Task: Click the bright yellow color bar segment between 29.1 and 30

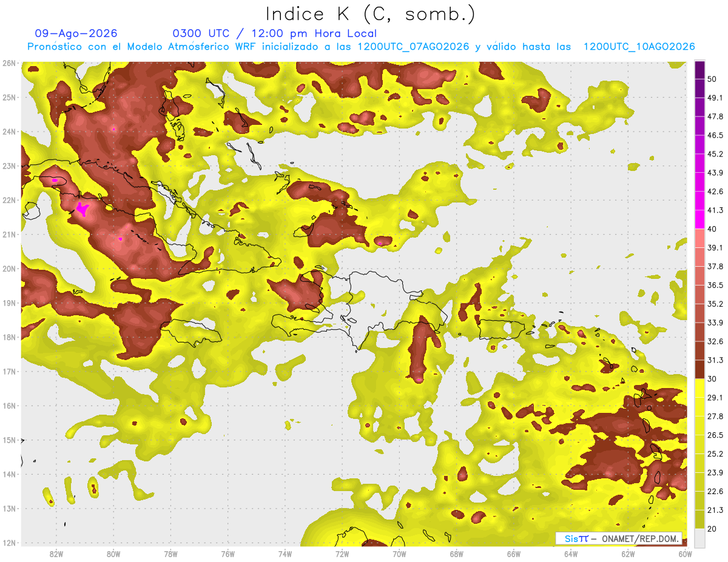Action: [x=699, y=388]
